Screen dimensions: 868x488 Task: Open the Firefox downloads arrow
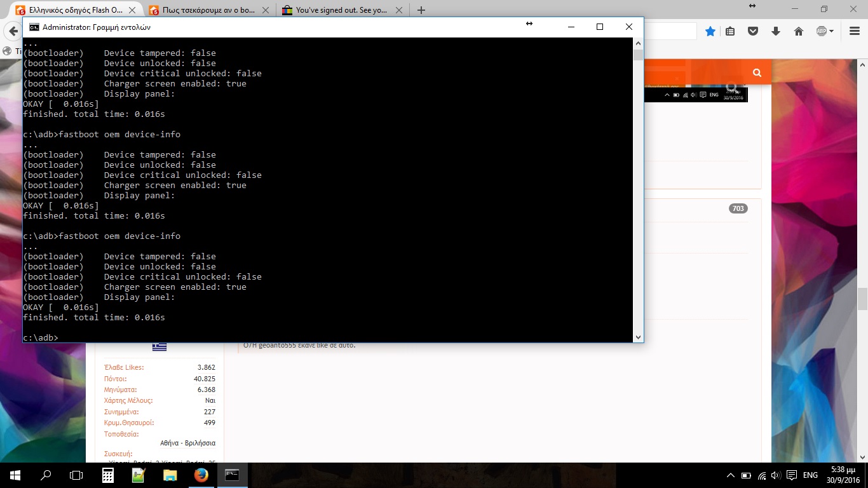776,31
